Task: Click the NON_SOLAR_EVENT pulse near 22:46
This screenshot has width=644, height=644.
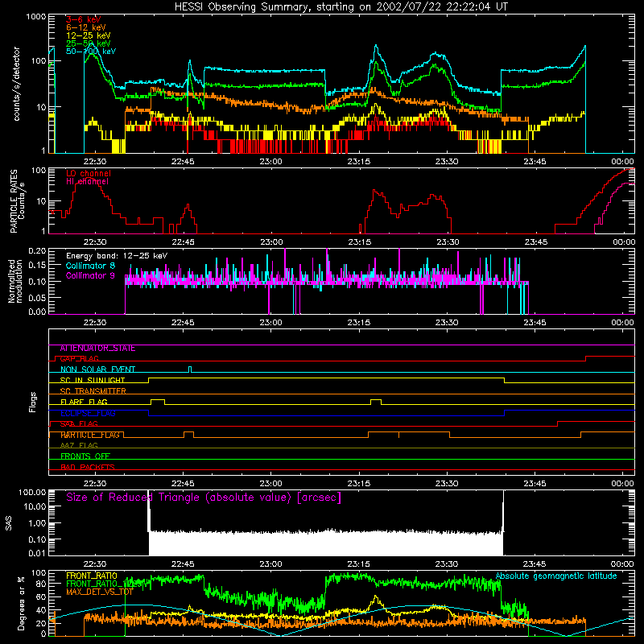Action: click(x=190, y=369)
